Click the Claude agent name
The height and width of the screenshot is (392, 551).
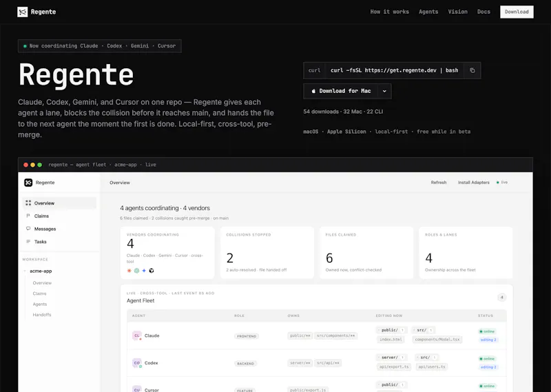(152, 336)
